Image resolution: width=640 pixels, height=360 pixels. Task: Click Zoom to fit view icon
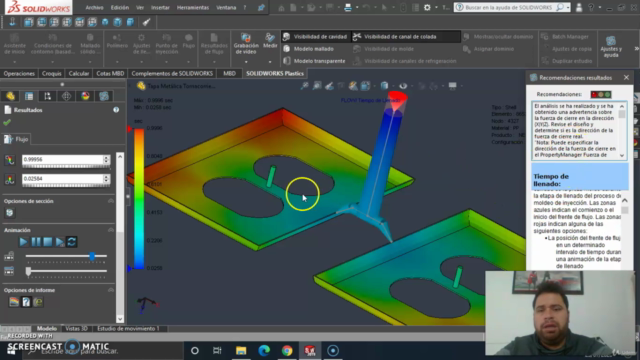click(304, 86)
